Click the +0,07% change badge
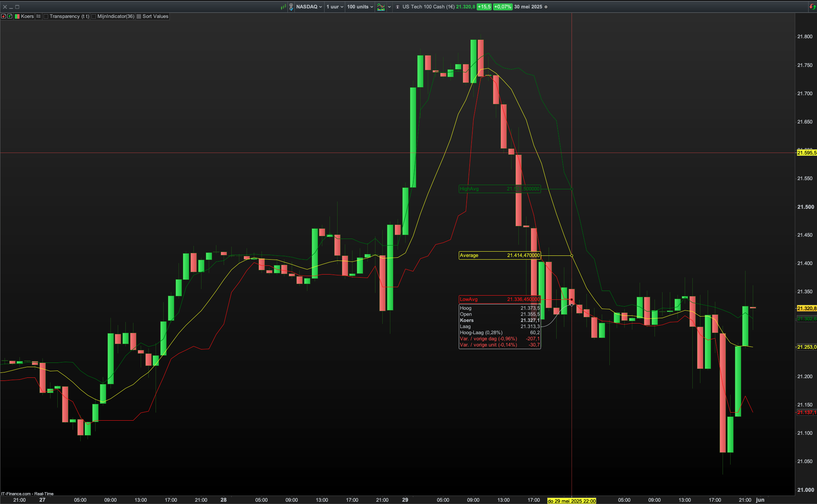Viewport: 817px width, 504px height. (502, 7)
